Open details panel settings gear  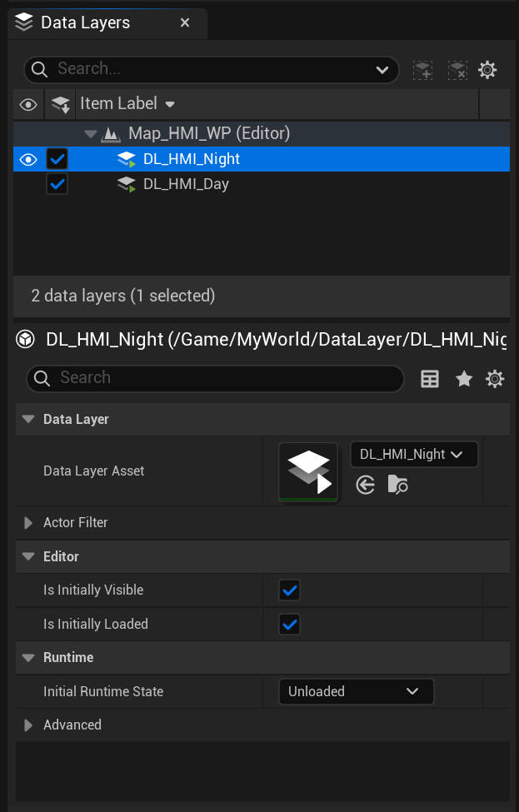pos(495,379)
